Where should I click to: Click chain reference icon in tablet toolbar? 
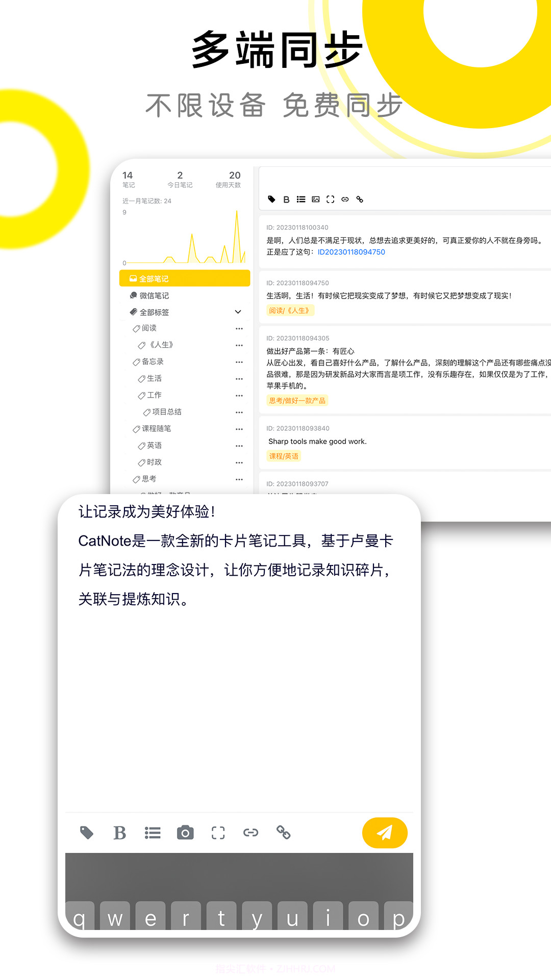[x=360, y=199]
